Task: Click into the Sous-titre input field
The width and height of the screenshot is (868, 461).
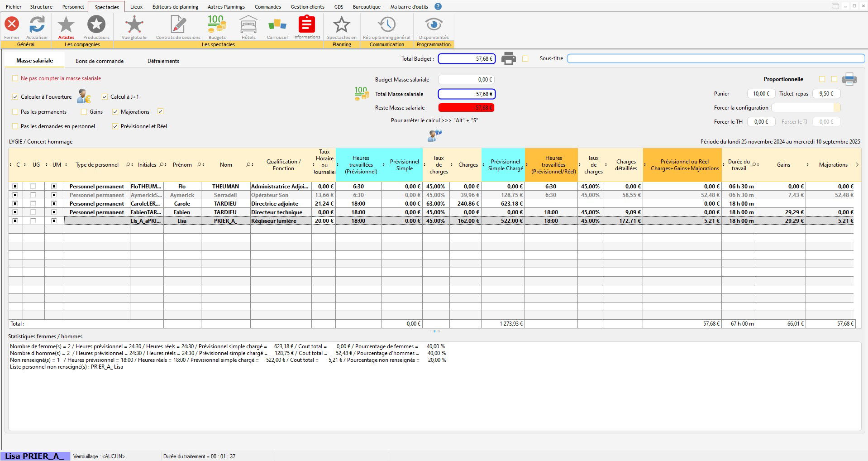Action: point(715,58)
